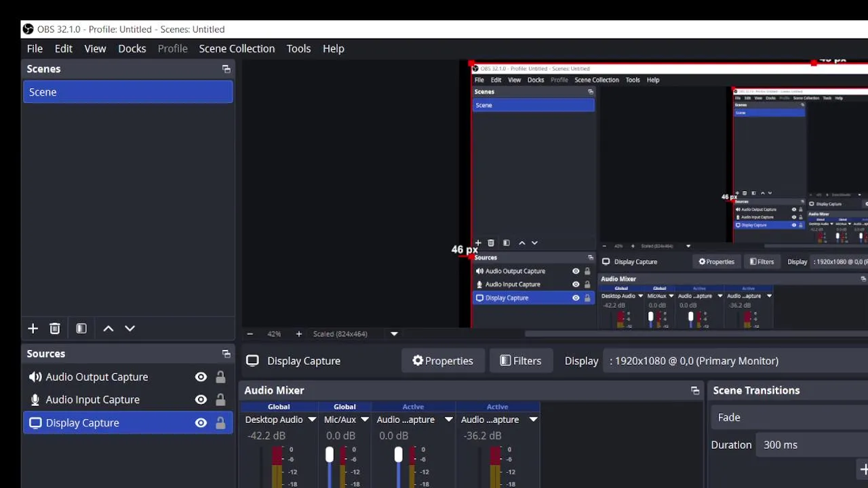
Task: Open Filters for Display Capture
Action: coord(521,361)
